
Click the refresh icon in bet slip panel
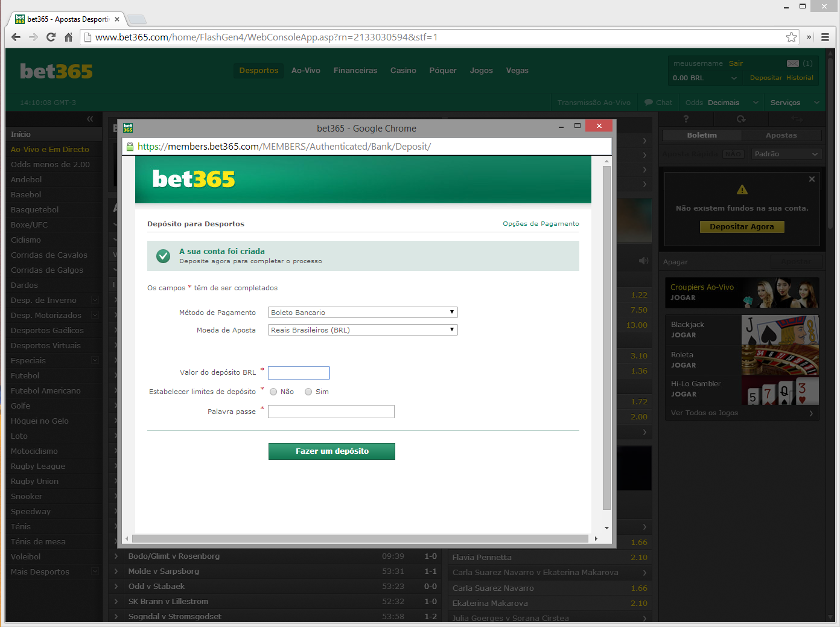tap(741, 119)
